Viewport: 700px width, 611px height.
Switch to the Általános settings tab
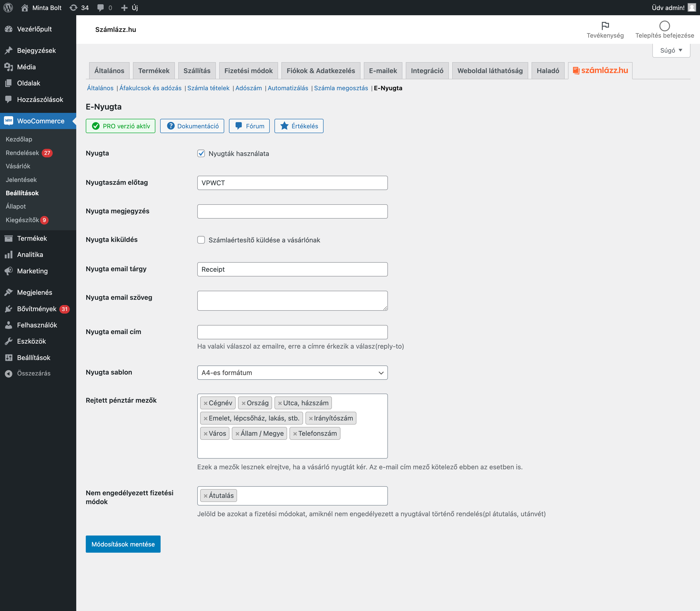coord(109,70)
